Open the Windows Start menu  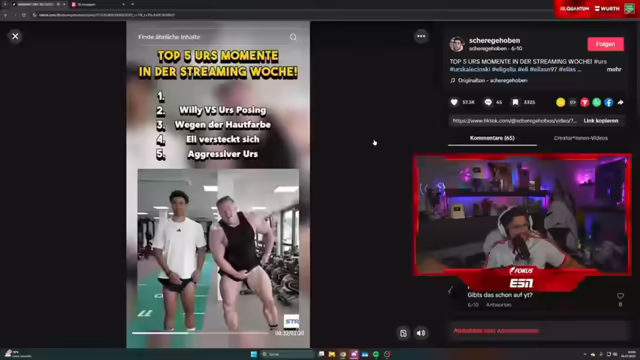tap(253, 354)
